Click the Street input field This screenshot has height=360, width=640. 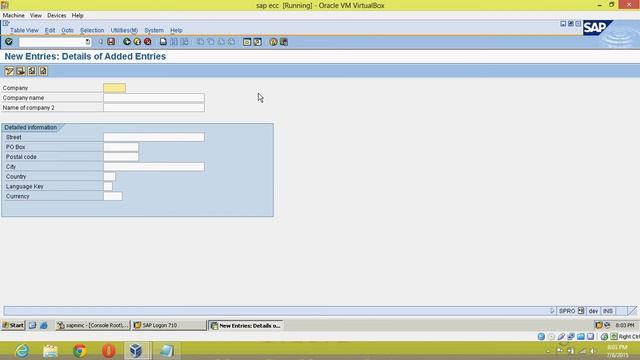tap(154, 137)
